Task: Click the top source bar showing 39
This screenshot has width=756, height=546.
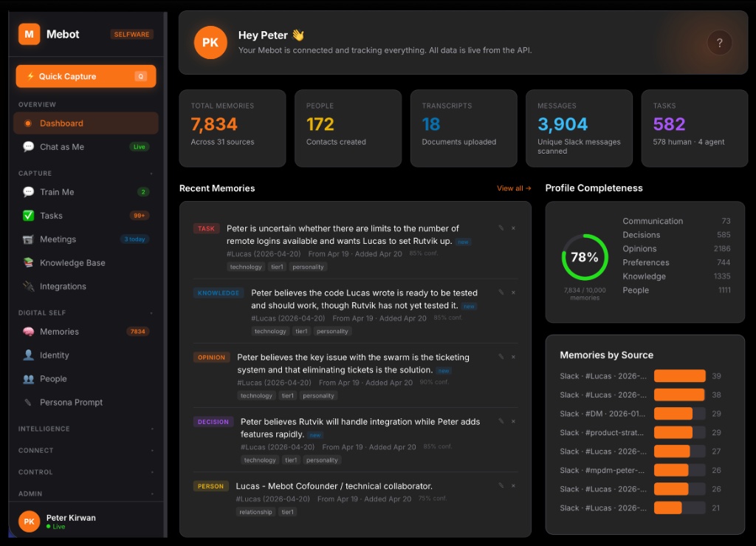Action: click(680, 376)
